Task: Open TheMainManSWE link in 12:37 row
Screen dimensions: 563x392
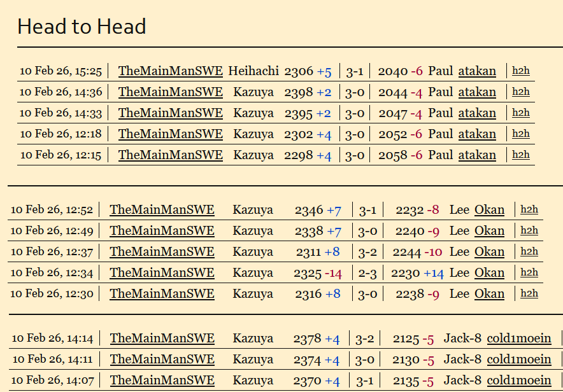Action: [x=162, y=252]
